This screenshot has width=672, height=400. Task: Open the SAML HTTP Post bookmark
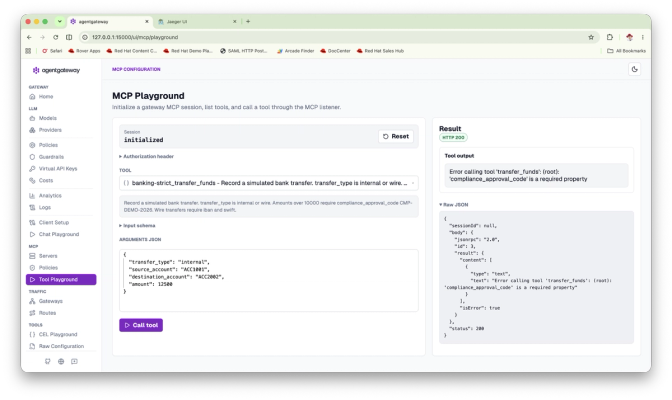[x=243, y=51]
